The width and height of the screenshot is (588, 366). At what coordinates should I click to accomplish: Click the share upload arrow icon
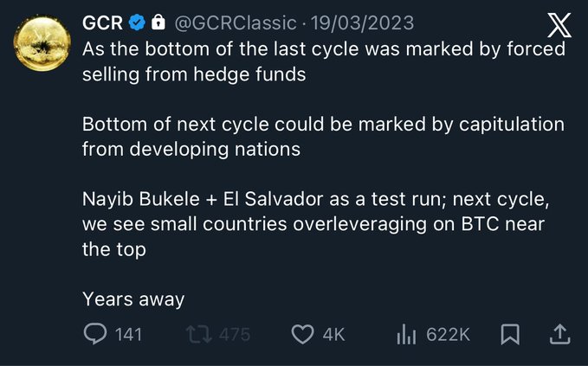pos(559,334)
